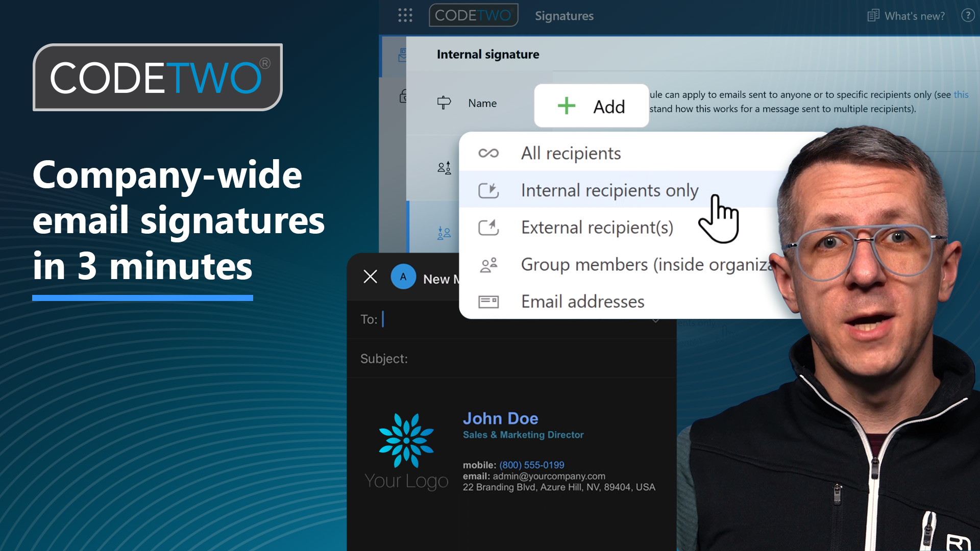
Task: Click the CodeTwo logo in top bar
Action: click(473, 15)
